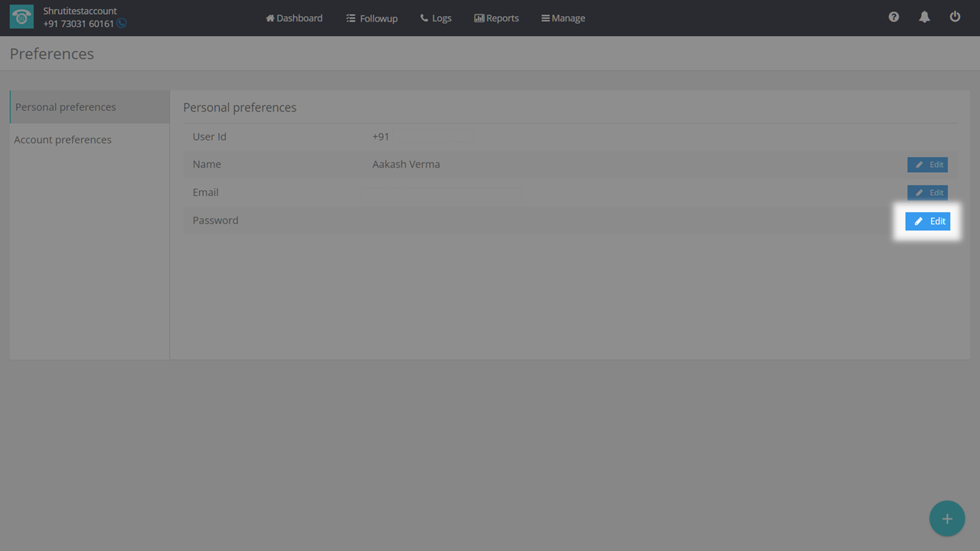The width and height of the screenshot is (980, 551).
Task: Click the teal telephone logo icon
Action: pyautogui.click(x=21, y=18)
